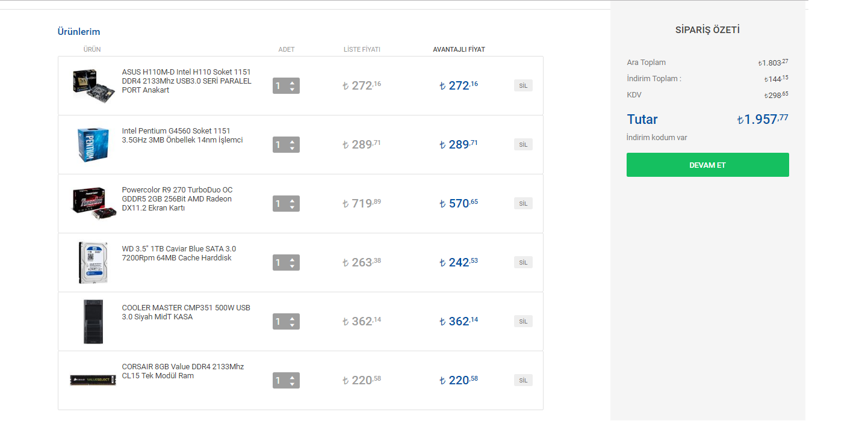This screenshot has height=427, width=868.
Task: Click the blue ASUS price 272,16
Action: [x=459, y=85]
